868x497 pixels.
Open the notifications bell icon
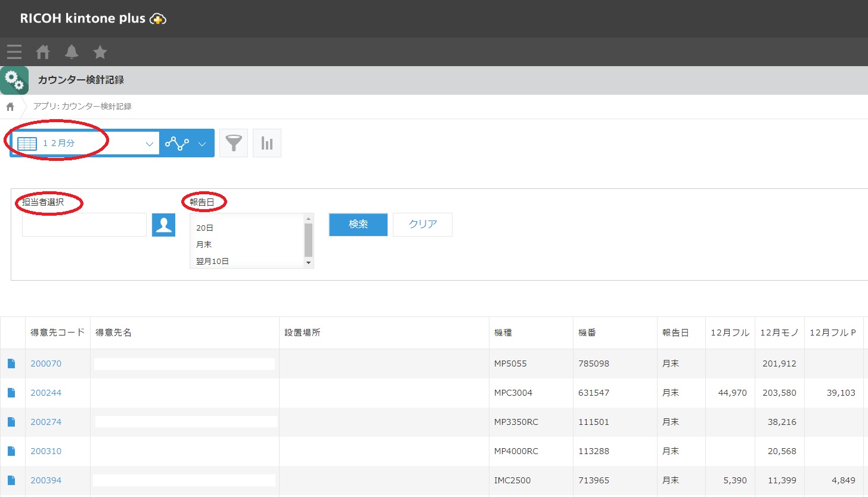click(72, 52)
